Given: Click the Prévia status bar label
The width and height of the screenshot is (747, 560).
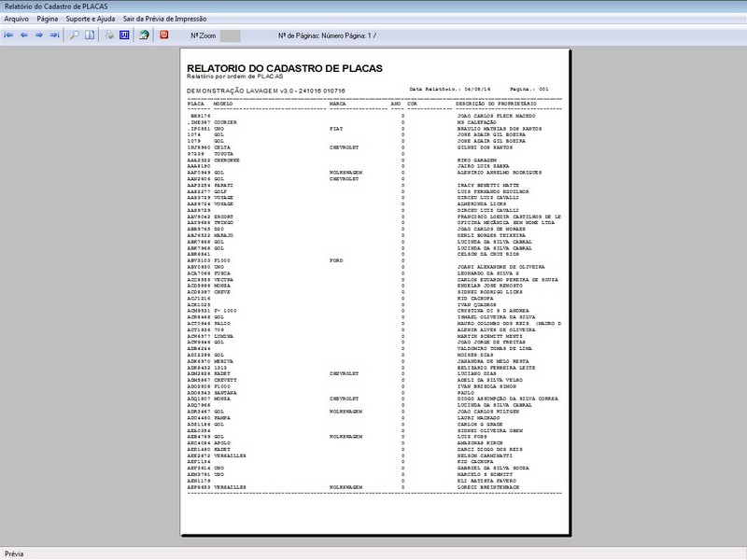Looking at the screenshot, I should point(14,553).
